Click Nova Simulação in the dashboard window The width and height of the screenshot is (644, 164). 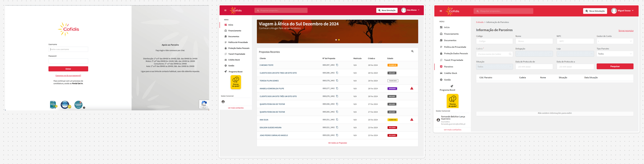(387, 10)
